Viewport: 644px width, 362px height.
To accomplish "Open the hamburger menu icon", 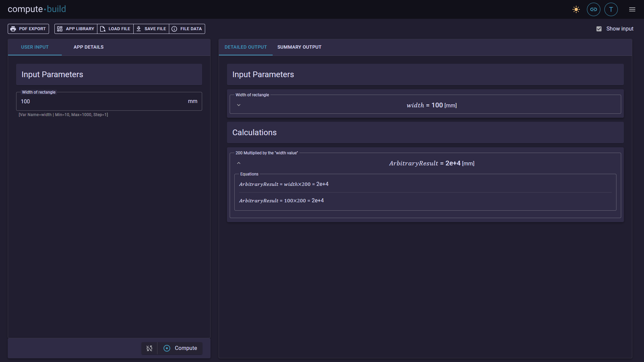I will tap(632, 9).
